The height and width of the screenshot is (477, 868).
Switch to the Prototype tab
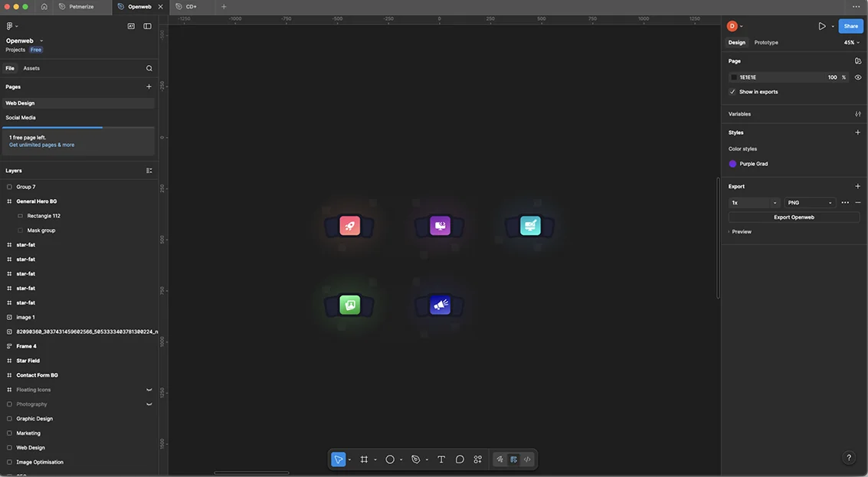[766, 43]
